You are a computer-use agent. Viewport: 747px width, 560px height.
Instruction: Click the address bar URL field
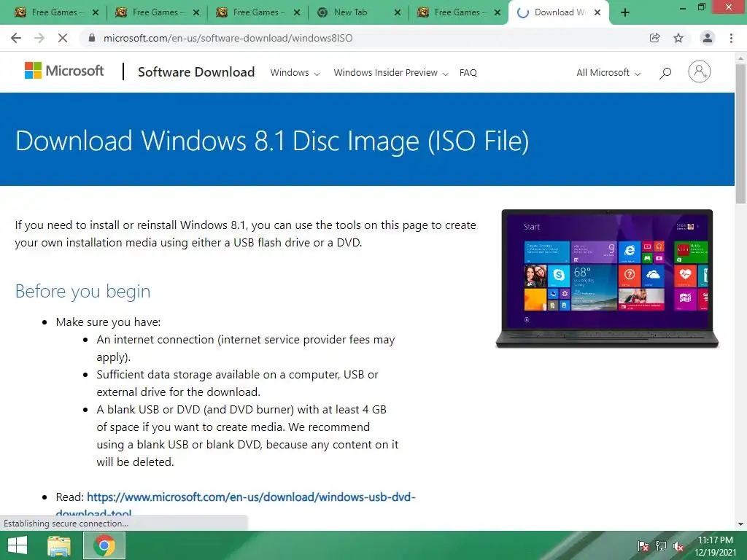(x=362, y=38)
